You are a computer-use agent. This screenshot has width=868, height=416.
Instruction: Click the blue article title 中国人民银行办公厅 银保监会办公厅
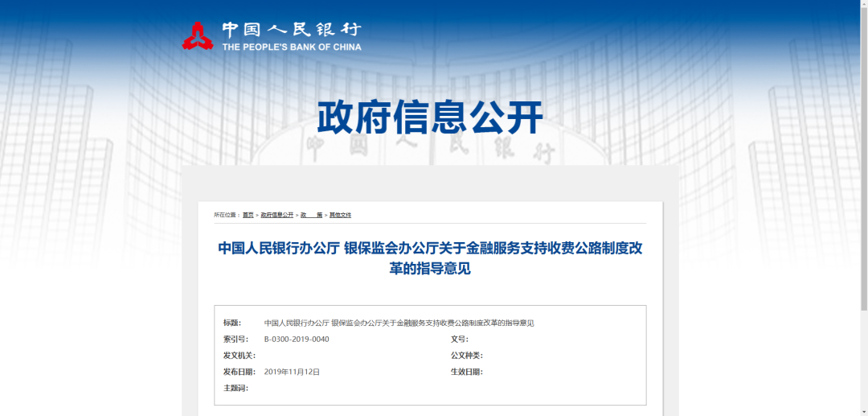click(x=430, y=258)
